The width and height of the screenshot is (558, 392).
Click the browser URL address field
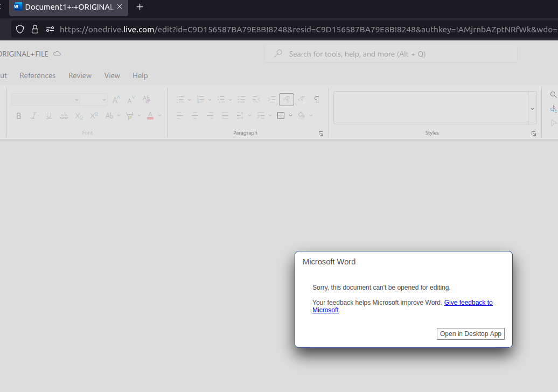308,29
